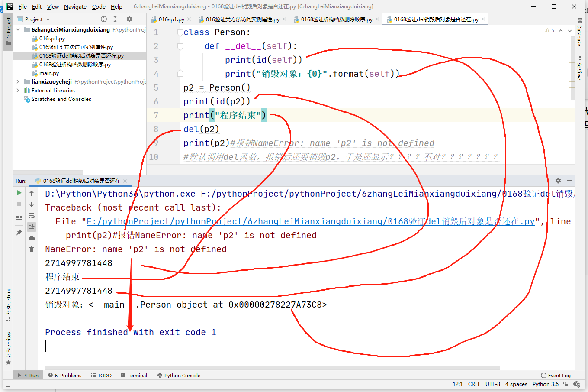Toggle scroll-to-end in the Run console
Viewport: 588px width, 392px height.
coord(32,227)
